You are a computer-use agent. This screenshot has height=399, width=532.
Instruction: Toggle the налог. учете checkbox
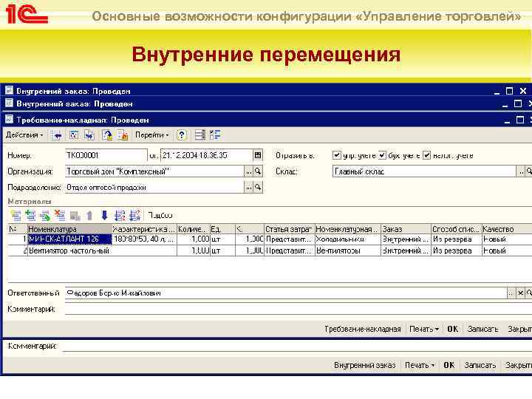(427, 155)
